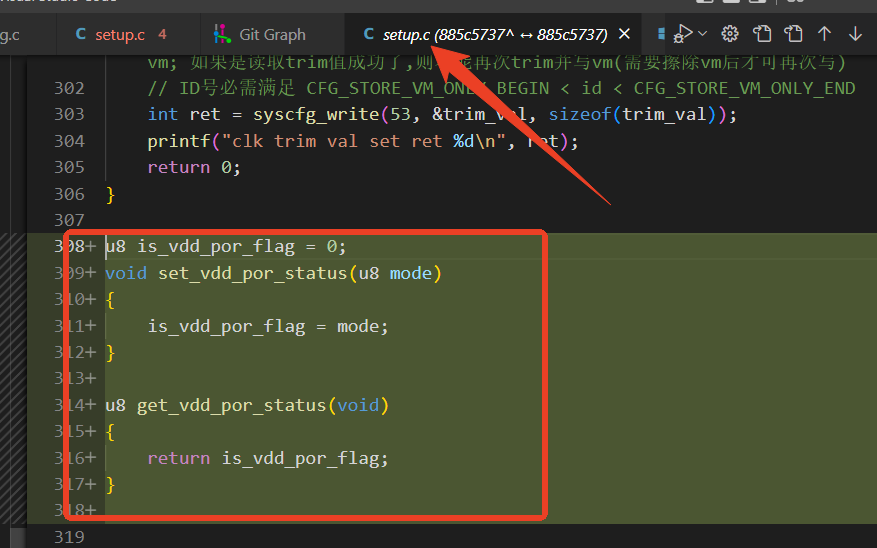Click the blue tab icon right of close button
The height and width of the screenshot is (548, 877).
point(661,34)
